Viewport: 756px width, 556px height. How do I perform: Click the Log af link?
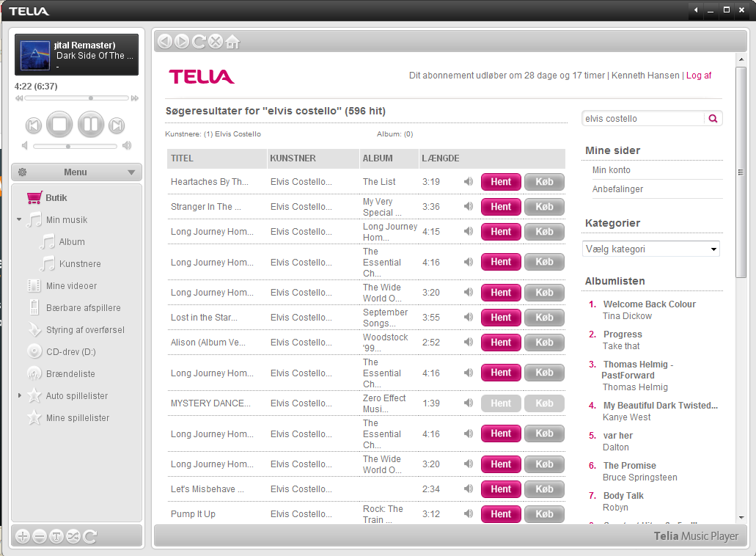coord(699,76)
